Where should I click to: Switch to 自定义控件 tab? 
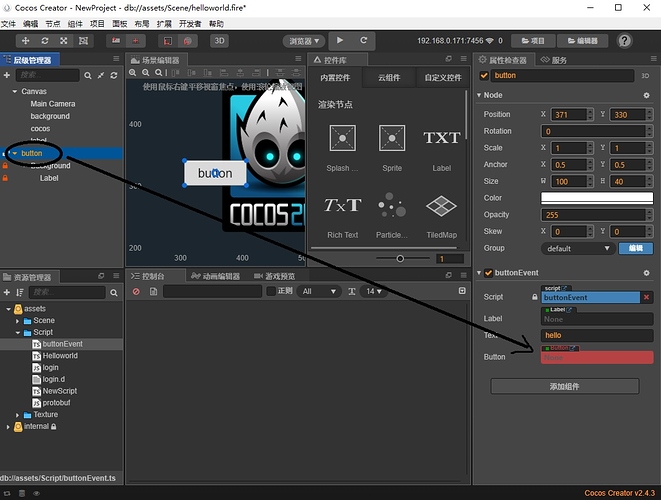(443, 78)
